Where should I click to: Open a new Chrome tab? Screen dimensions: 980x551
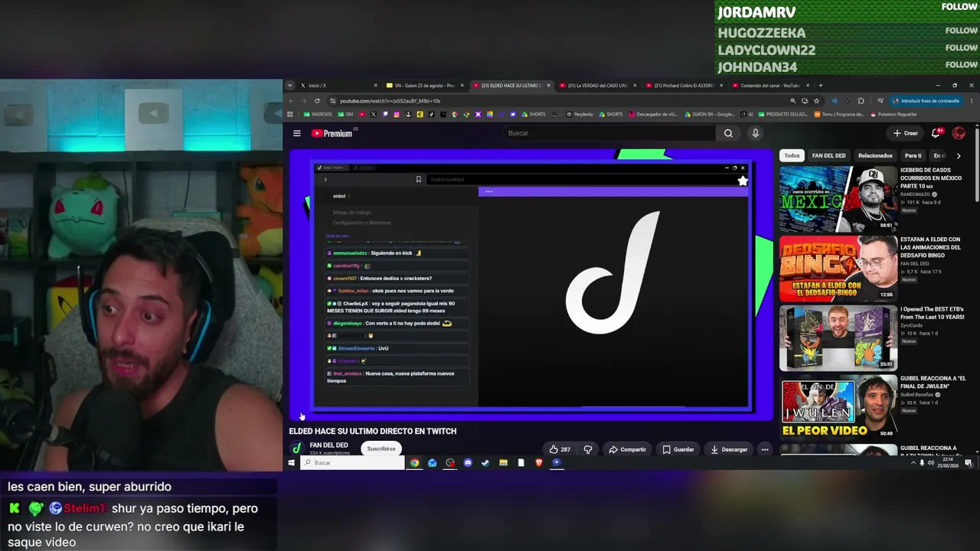(x=821, y=85)
